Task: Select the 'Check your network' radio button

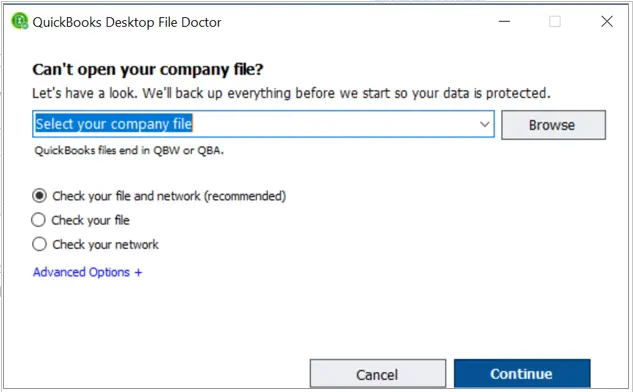Action: 39,244
